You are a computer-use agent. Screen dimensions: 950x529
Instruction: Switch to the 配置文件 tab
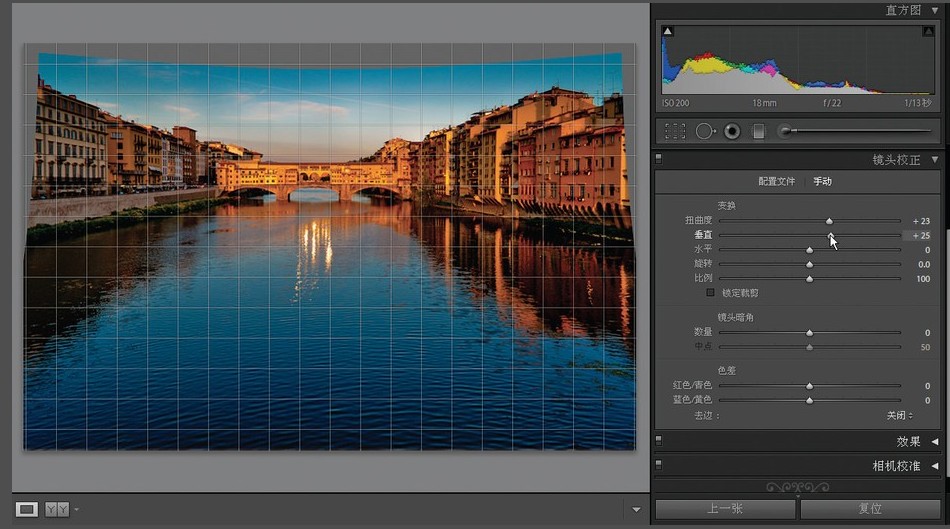[x=776, y=181]
